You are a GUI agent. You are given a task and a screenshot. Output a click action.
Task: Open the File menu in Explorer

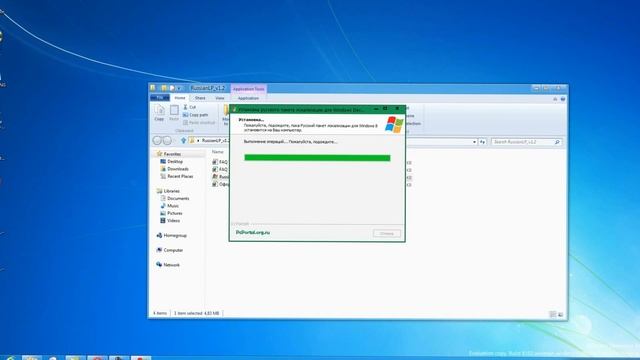(160, 98)
